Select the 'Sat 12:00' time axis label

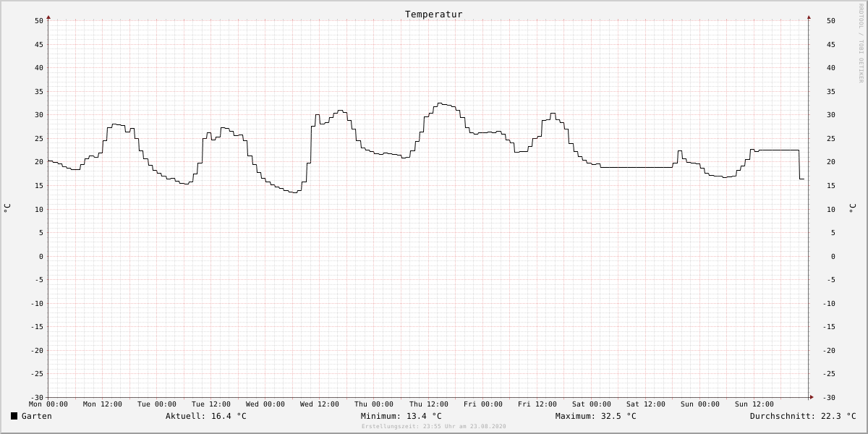(646, 404)
